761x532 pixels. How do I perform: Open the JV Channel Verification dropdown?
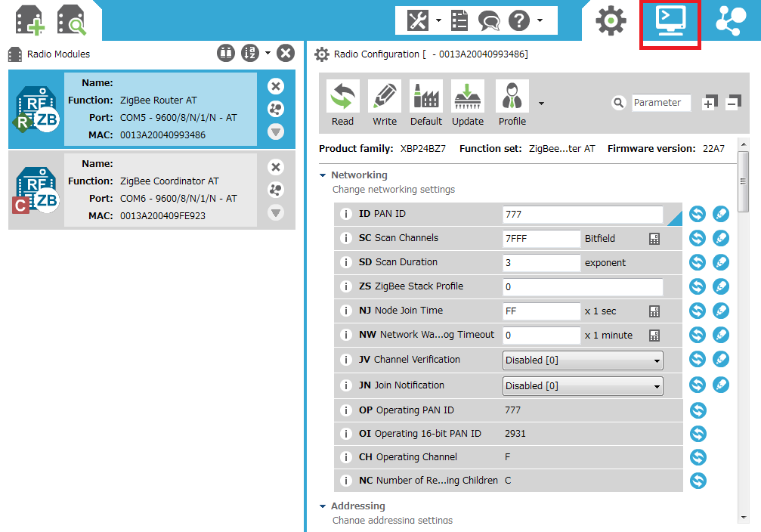(x=583, y=360)
